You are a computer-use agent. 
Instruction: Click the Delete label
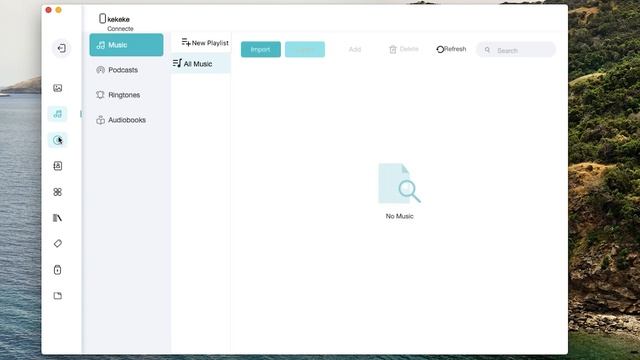tap(409, 49)
